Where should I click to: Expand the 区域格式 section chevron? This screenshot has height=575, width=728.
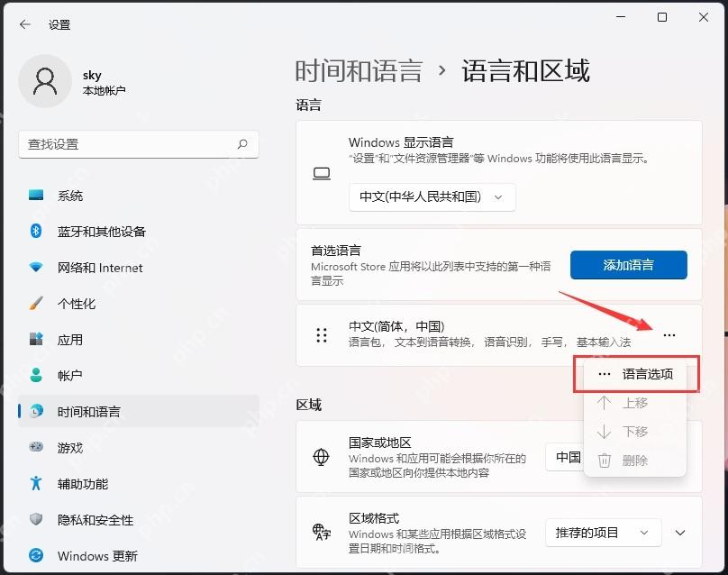point(680,533)
